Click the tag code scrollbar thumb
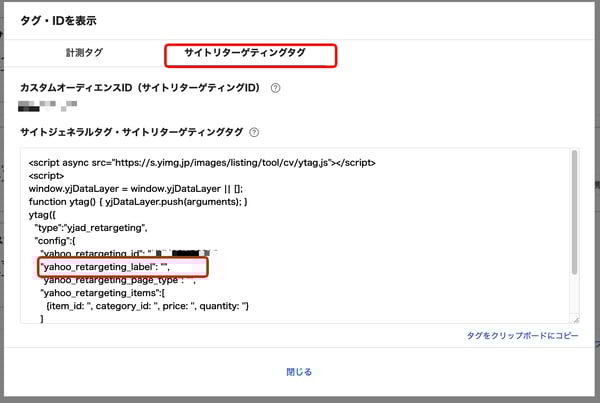 (574, 212)
